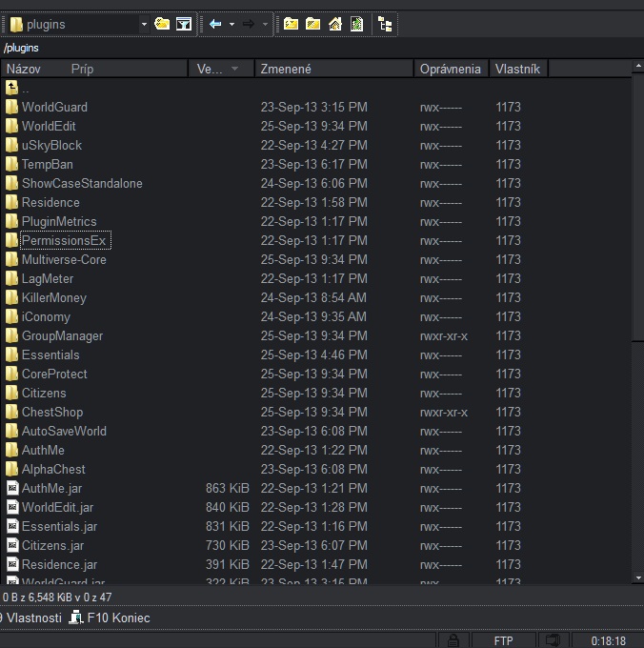Image resolution: width=644 pixels, height=648 pixels.
Task: Click the file list scroll-up arrow
Action: [x=637, y=66]
